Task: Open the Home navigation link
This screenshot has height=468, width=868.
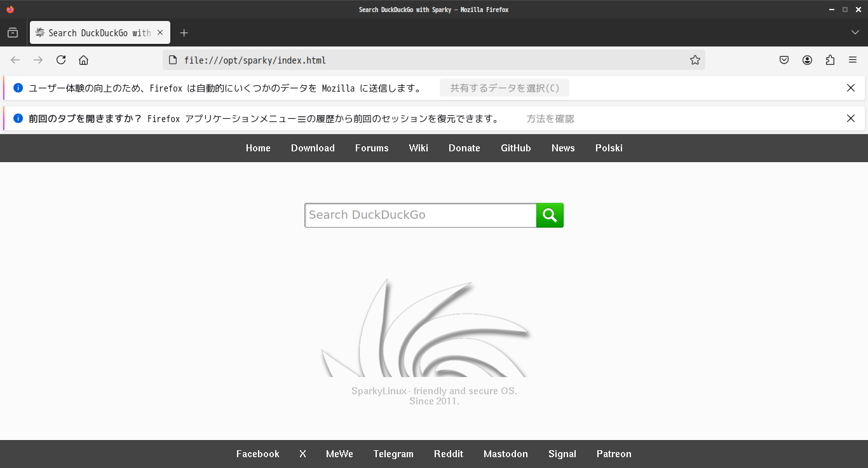Action: click(x=258, y=148)
